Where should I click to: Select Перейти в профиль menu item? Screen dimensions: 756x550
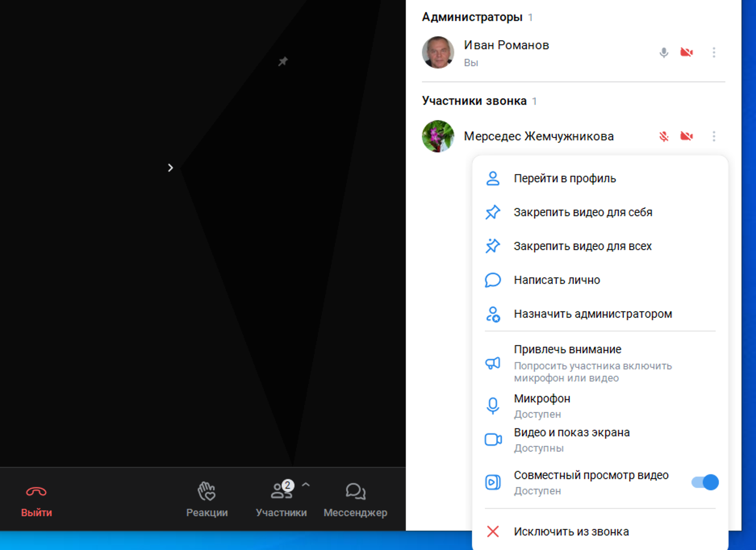point(600,178)
